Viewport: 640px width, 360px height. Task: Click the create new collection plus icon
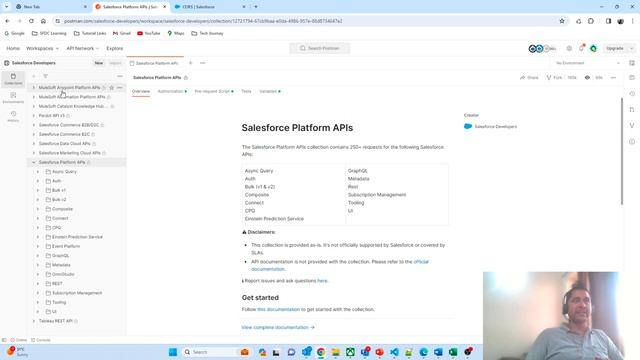coord(33,76)
